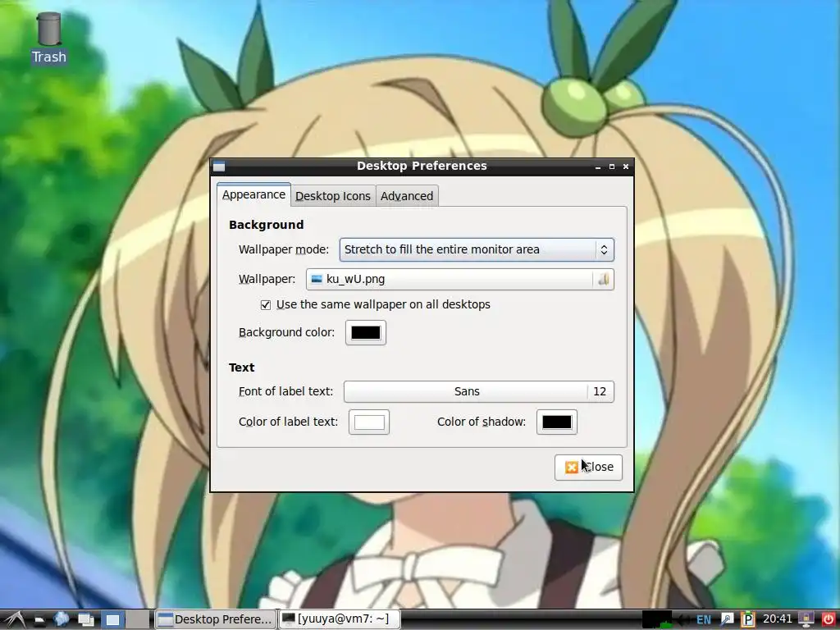Open the volume speaker icon in tray
The width and height of the screenshot is (840, 630).
[x=684, y=619]
